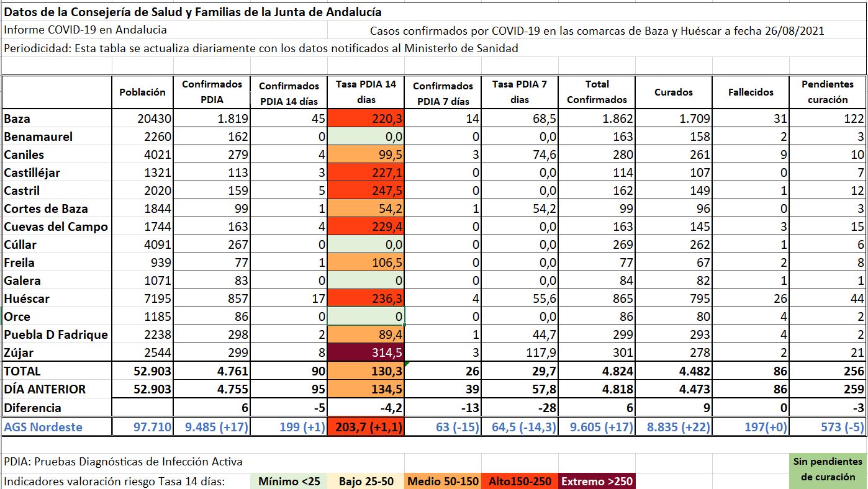Select the 'Baza' row label cell
The width and height of the screenshot is (868, 489).
click(x=57, y=119)
